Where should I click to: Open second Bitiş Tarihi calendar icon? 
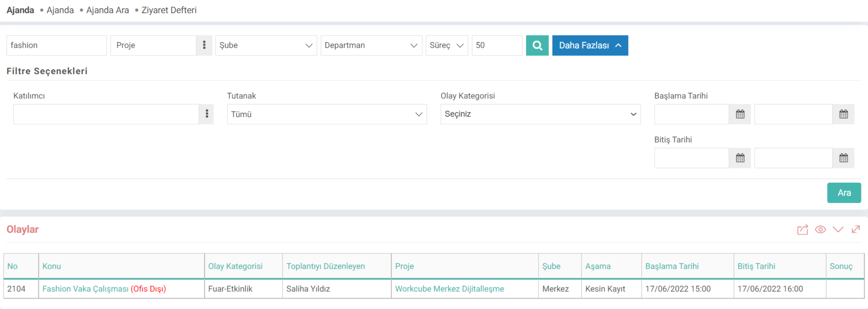click(x=843, y=158)
